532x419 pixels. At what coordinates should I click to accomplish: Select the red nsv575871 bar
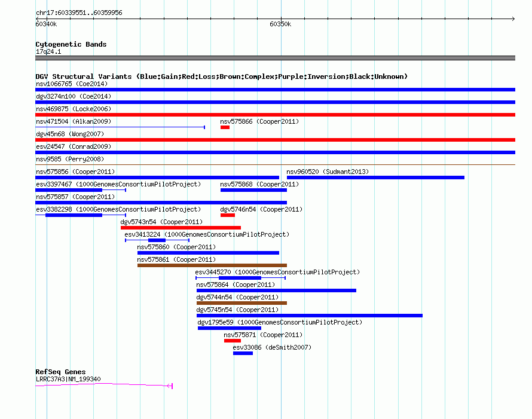click(x=233, y=341)
